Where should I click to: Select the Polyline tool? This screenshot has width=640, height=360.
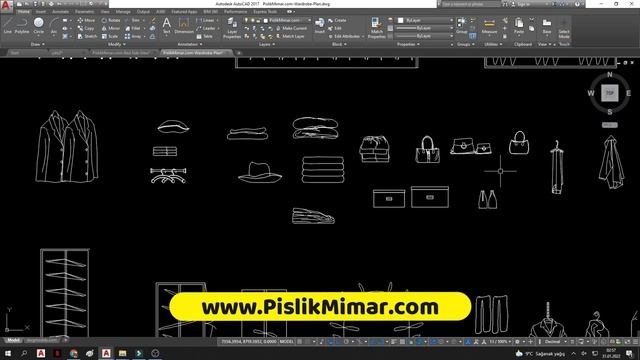pos(22,25)
